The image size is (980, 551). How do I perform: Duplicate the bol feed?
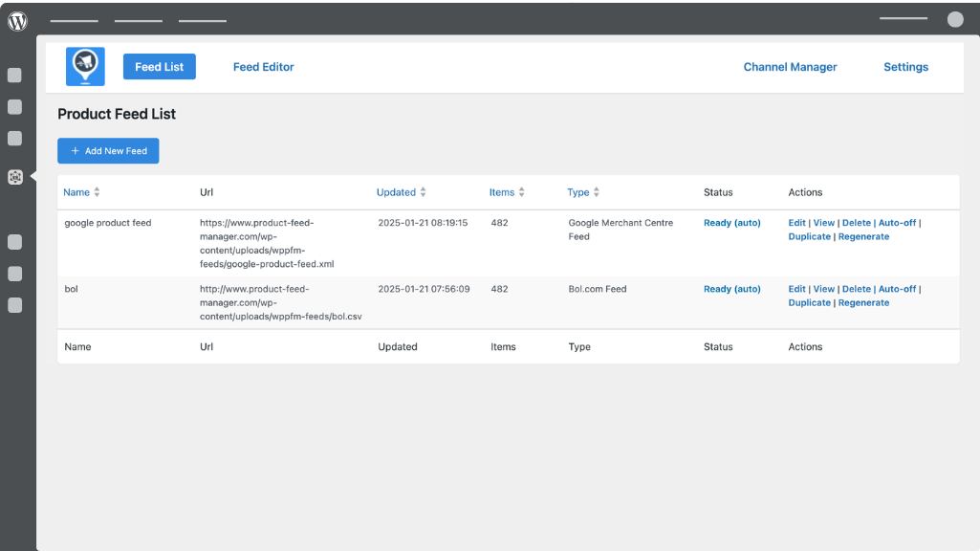(809, 302)
